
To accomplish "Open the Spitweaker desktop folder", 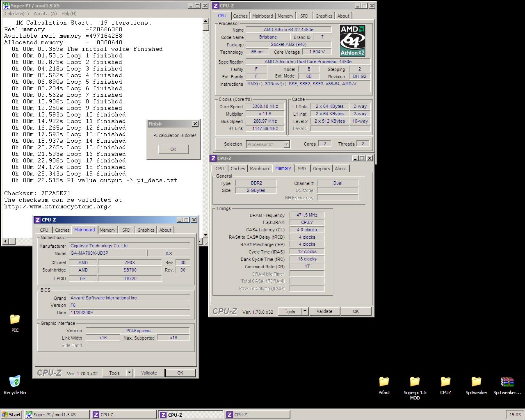I will click(476, 381).
